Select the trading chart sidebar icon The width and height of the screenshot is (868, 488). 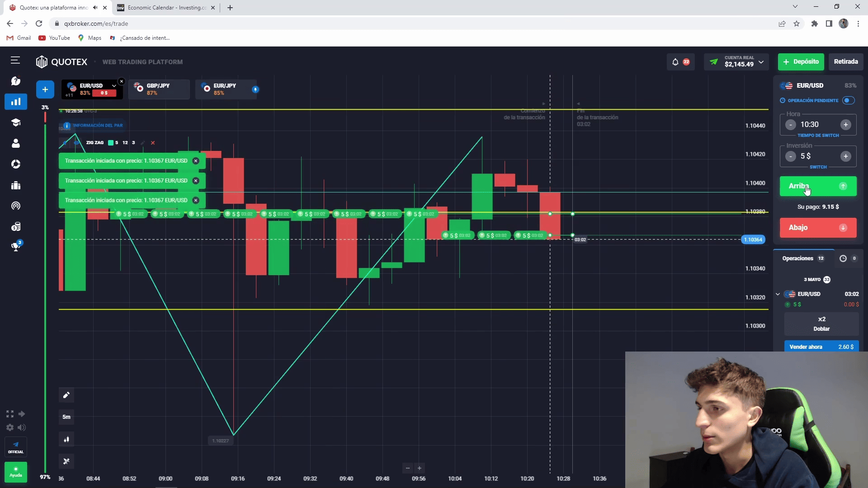tap(16, 102)
